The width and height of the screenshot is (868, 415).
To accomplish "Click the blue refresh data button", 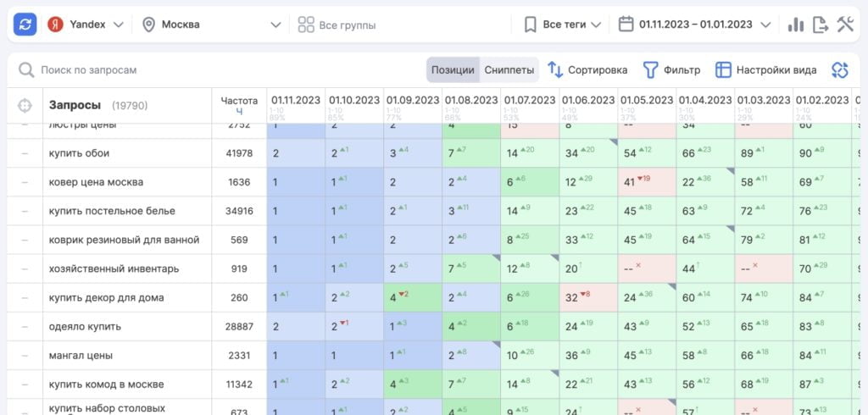I will [x=25, y=25].
